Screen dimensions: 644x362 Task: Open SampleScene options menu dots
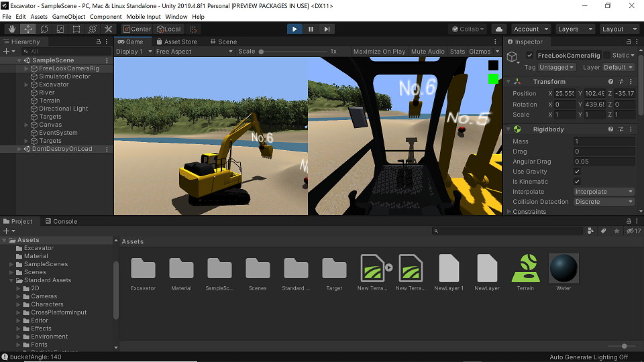click(x=107, y=60)
